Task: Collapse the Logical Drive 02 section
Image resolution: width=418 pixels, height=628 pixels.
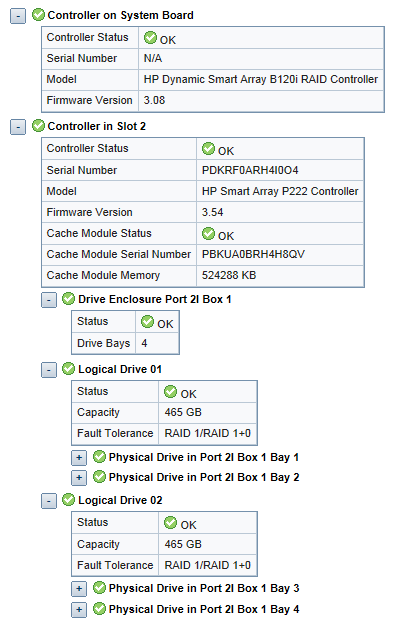Action: point(48,501)
